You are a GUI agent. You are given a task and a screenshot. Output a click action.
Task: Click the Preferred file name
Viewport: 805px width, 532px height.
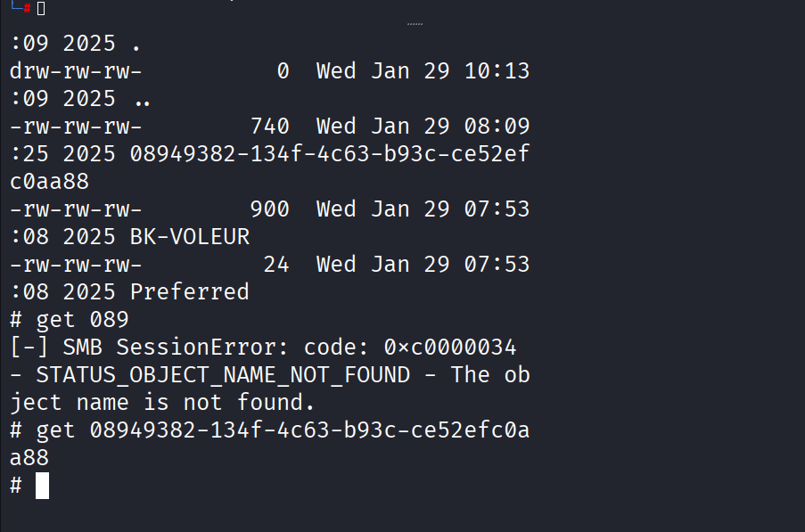tap(189, 292)
